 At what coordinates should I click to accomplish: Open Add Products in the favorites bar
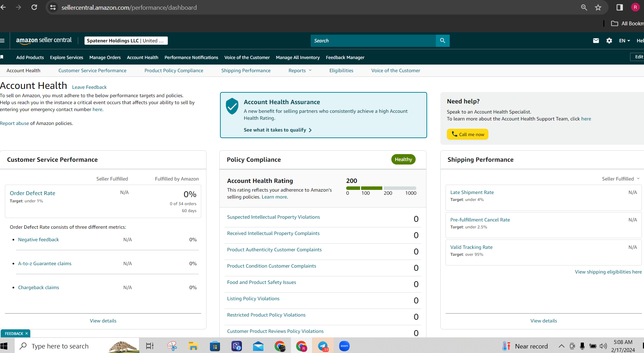coord(30,57)
